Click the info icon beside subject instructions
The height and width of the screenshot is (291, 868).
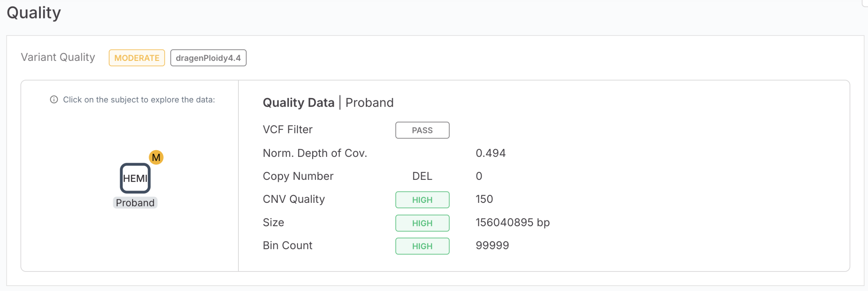click(x=54, y=99)
